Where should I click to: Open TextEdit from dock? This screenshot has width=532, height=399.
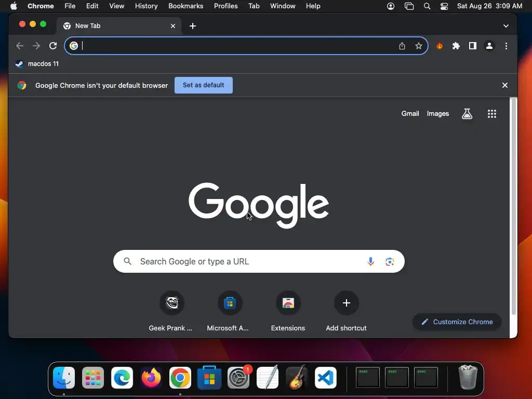[x=268, y=378]
